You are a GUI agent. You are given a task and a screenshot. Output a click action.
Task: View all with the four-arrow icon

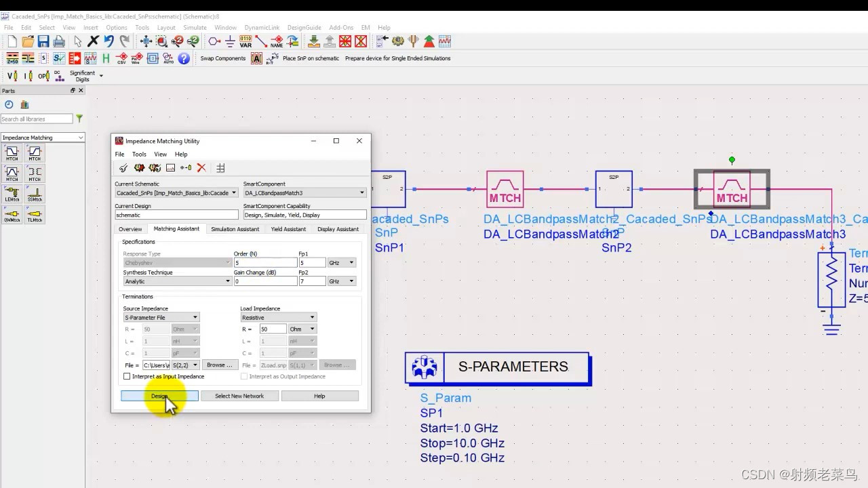[x=145, y=41]
